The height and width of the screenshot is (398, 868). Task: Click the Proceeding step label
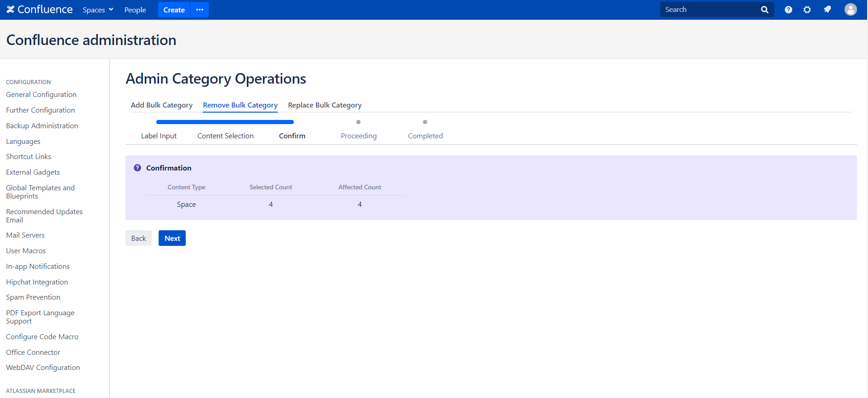[359, 136]
